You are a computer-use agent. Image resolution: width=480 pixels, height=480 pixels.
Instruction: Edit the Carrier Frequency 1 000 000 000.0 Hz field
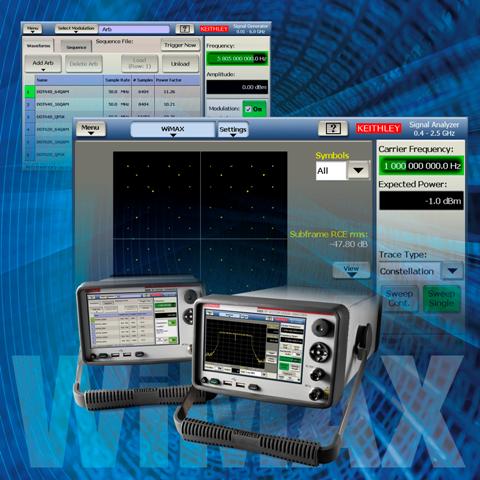(x=421, y=166)
